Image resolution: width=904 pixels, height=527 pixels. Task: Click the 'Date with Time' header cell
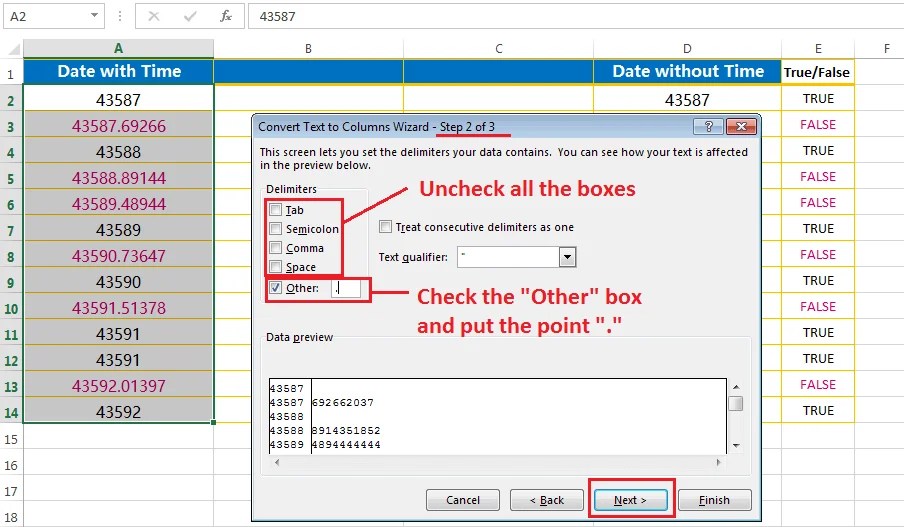[x=118, y=71]
